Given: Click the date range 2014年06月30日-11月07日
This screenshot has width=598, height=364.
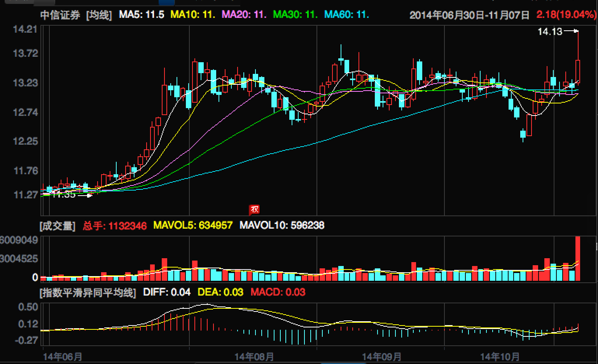Looking at the screenshot, I should click(x=470, y=15).
